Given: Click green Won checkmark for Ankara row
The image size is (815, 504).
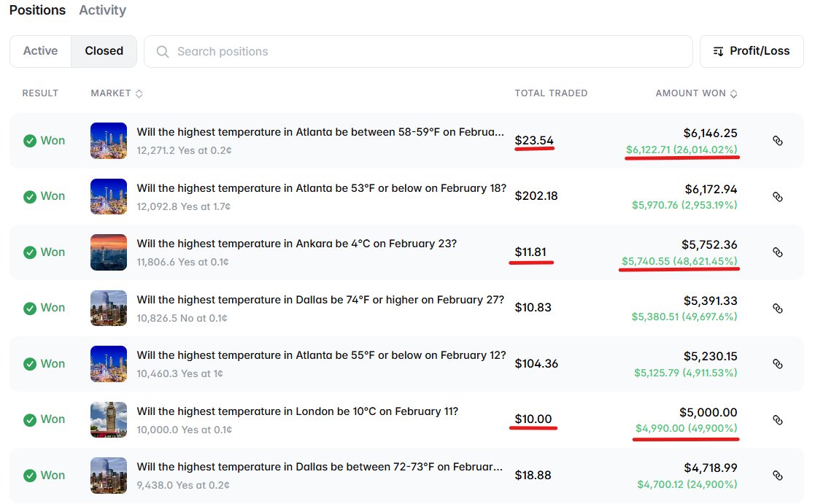Looking at the screenshot, I should click(30, 252).
